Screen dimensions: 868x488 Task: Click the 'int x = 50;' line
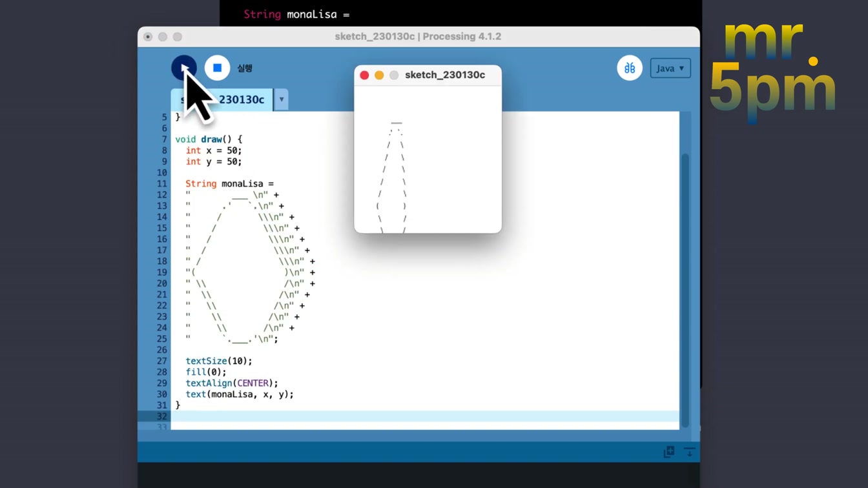pyautogui.click(x=214, y=150)
